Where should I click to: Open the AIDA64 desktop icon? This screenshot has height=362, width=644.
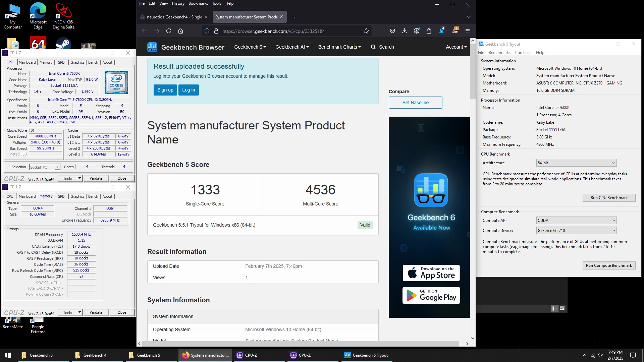38,44
